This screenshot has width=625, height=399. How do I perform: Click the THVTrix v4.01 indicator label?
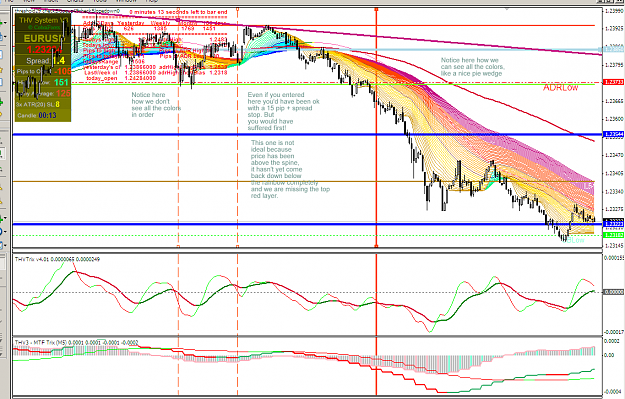[57, 259]
